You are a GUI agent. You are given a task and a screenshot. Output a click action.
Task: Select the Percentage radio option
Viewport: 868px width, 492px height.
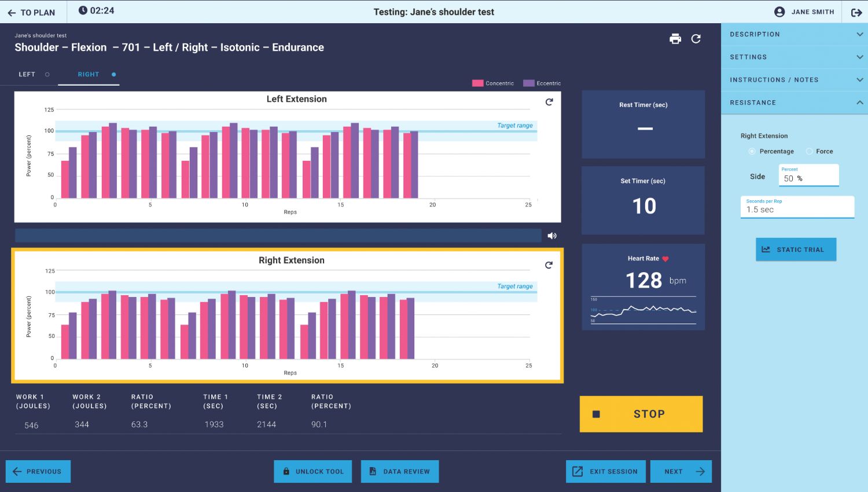(x=752, y=152)
